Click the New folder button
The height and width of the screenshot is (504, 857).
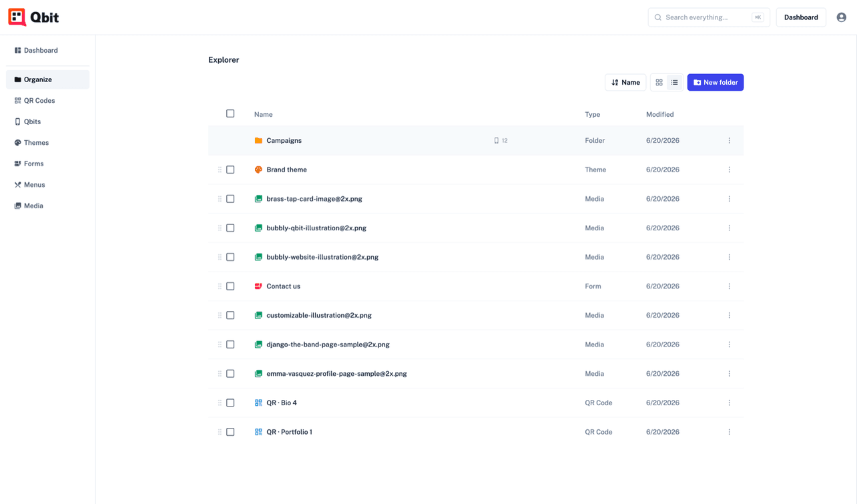pos(716,83)
